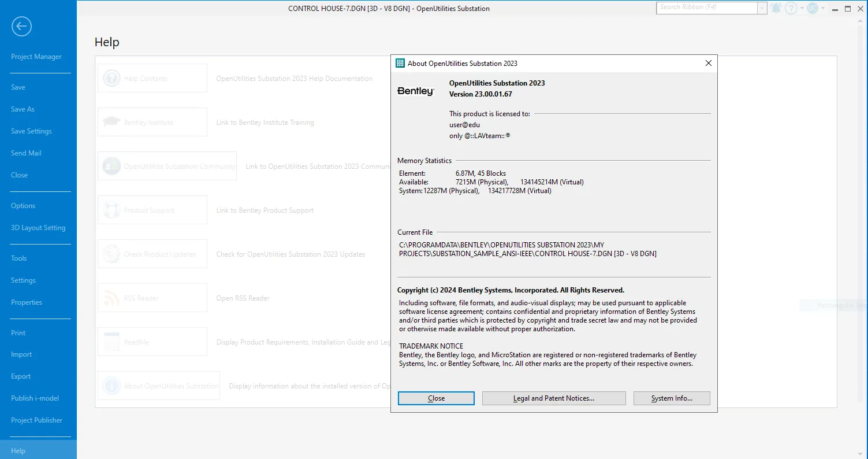The width and height of the screenshot is (868, 459).
Task: Open OpenUtilities Substation Community button
Action: [x=167, y=166]
